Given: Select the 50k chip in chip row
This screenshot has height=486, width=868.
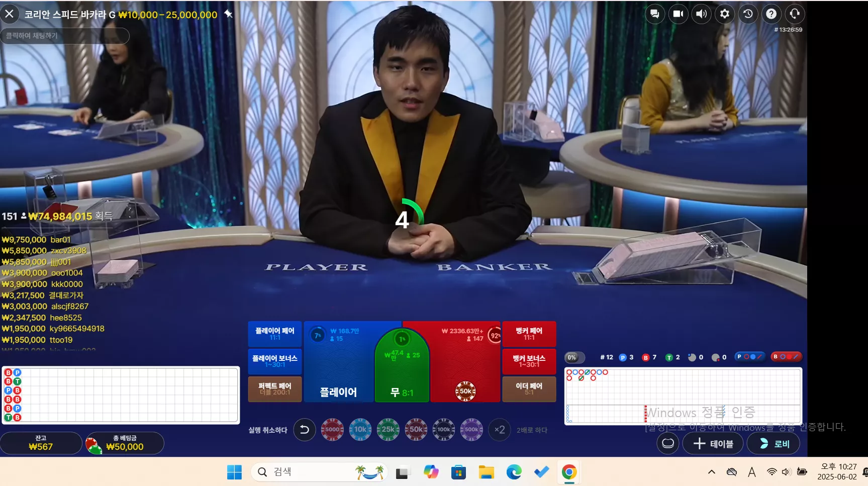Looking at the screenshot, I should coord(416,430).
